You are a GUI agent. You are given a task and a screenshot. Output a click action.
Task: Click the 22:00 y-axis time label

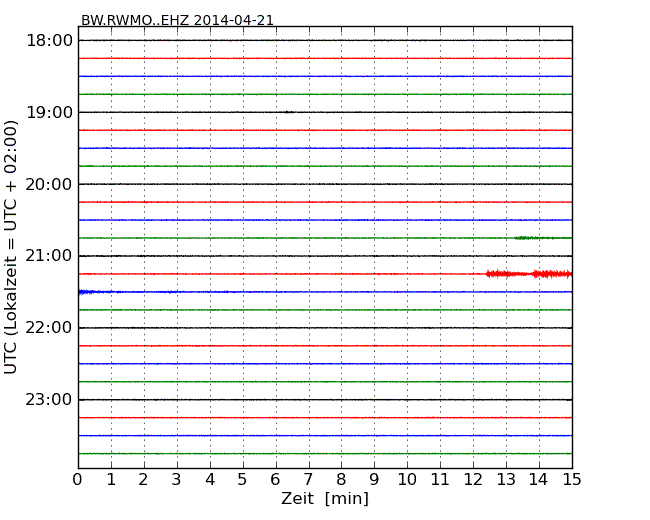point(49,328)
